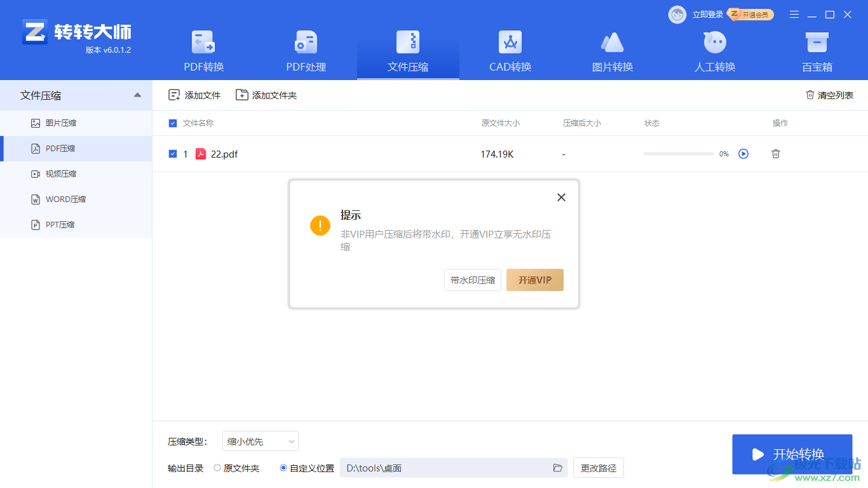868x488 pixels.
Task: Click the user avatar icon
Action: [x=677, y=15]
